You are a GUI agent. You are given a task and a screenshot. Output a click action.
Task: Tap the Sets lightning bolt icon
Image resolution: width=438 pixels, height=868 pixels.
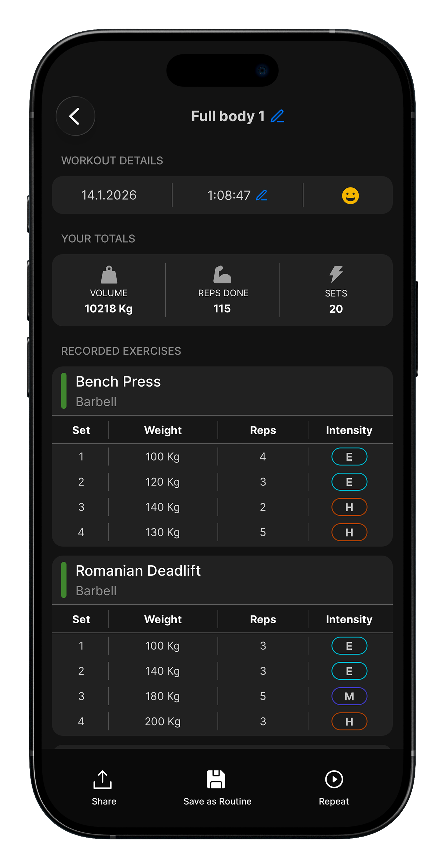(336, 274)
